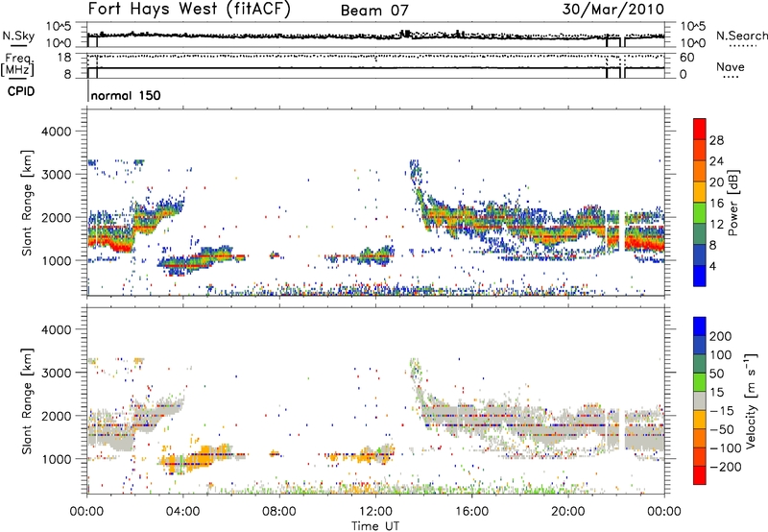Click the "4" label on the power scale

click(712, 266)
